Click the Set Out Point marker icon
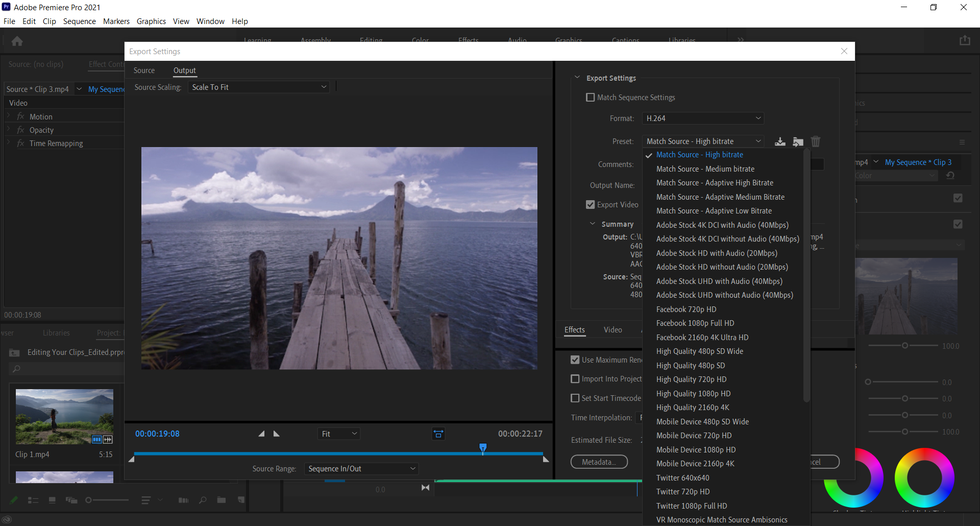 point(277,434)
